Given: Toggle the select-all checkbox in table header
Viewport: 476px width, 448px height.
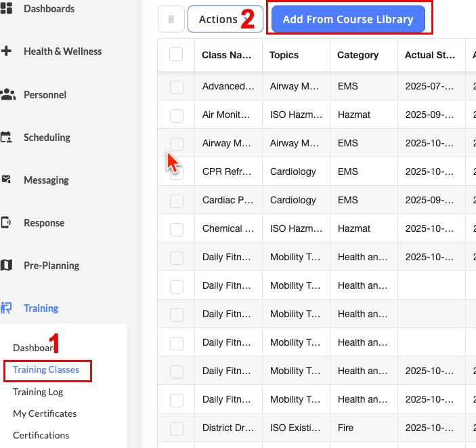Looking at the screenshot, I should [x=176, y=55].
